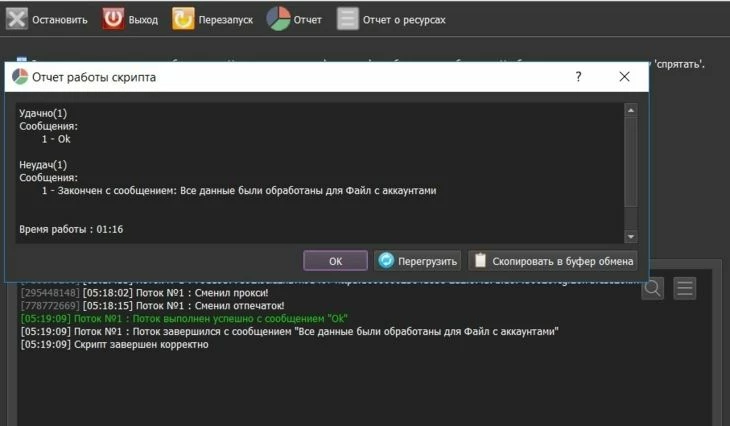Click the yellow Перезапуск restart icon

[x=183, y=19]
